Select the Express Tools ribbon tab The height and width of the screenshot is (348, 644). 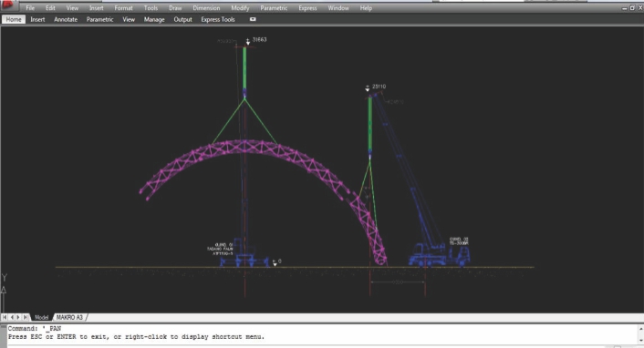coord(218,19)
